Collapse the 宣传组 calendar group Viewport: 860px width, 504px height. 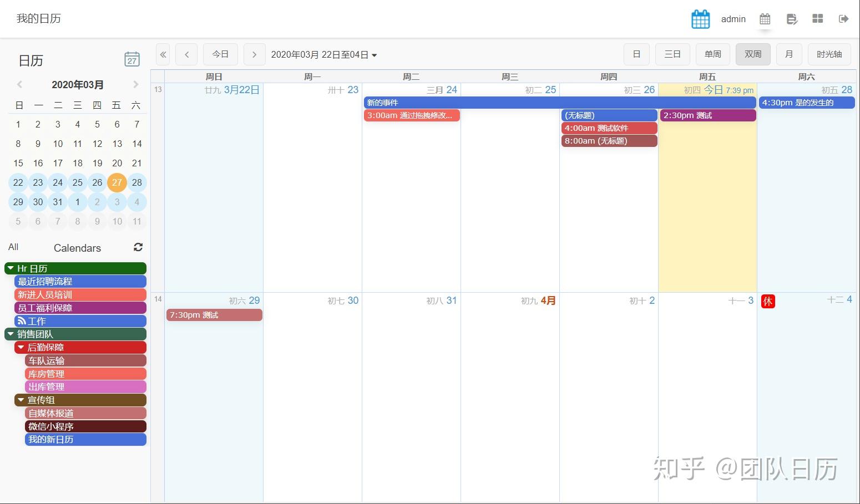(21, 400)
